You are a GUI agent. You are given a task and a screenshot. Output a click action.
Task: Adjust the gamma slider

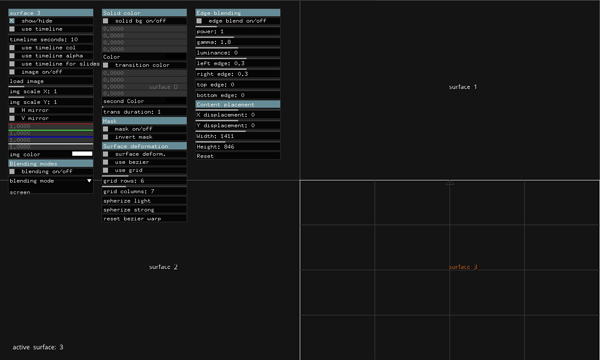point(238,42)
